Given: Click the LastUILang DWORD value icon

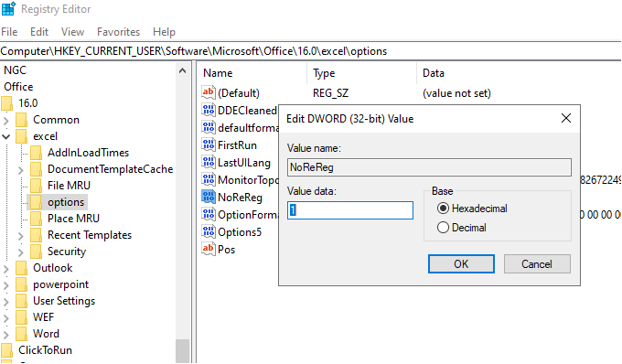Looking at the screenshot, I should coord(209,162).
